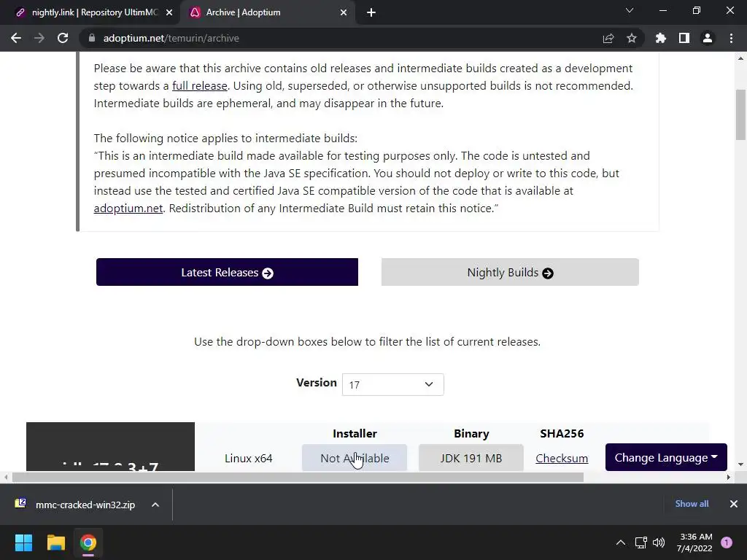Screen dimensions: 747x560
Task: Open the Version dropdown showing 17
Action: click(x=392, y=384)
